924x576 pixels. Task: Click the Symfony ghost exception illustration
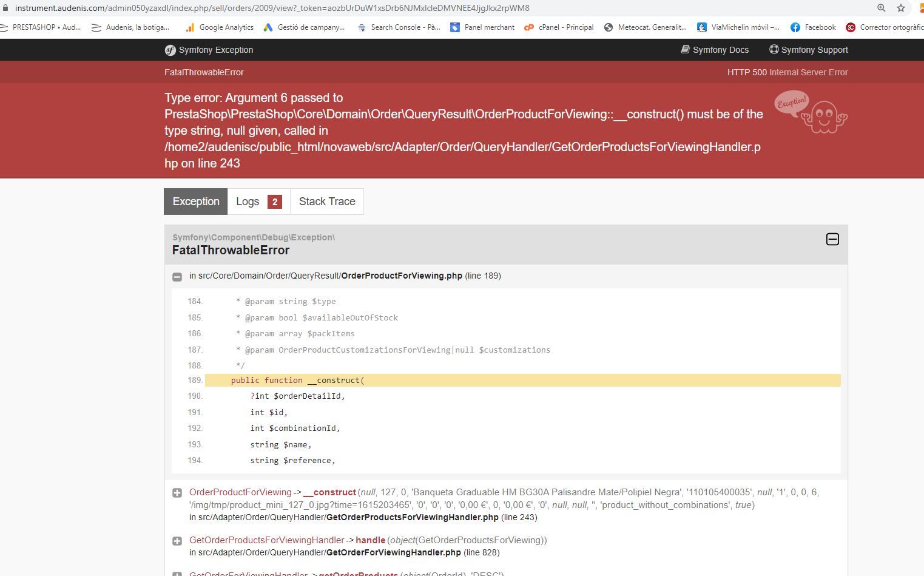click(x=811, y=112)
